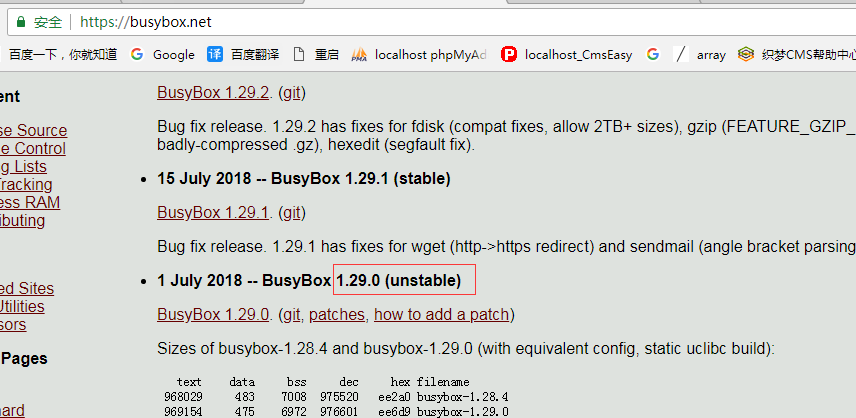This screenshot has height=418, width=856.
Task: Open the Google bookmark label
Action: click(174, 55)
